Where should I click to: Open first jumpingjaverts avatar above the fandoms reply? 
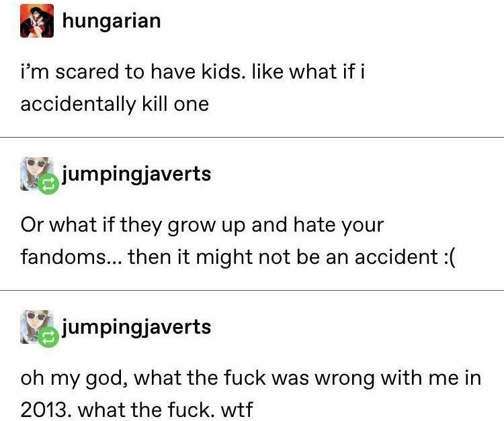tap(37, 174)
